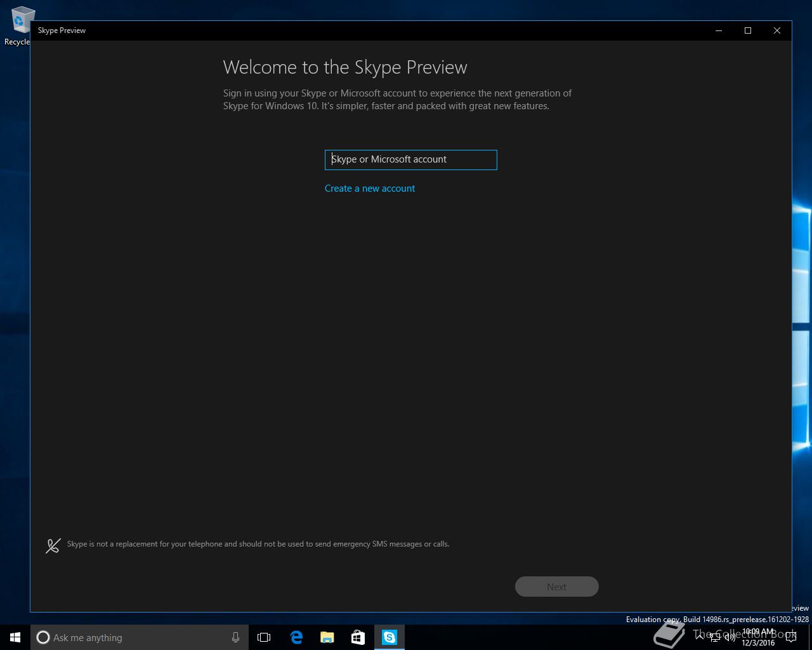The image size is (812, 650).
Task: Click the Cortana Ask me anything box
Action: point(140,637)
